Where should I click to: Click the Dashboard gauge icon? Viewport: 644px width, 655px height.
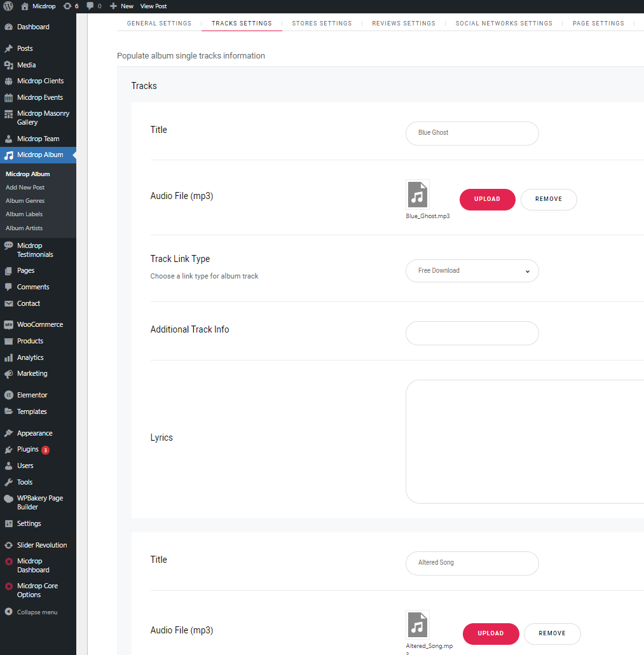[9, 27]
